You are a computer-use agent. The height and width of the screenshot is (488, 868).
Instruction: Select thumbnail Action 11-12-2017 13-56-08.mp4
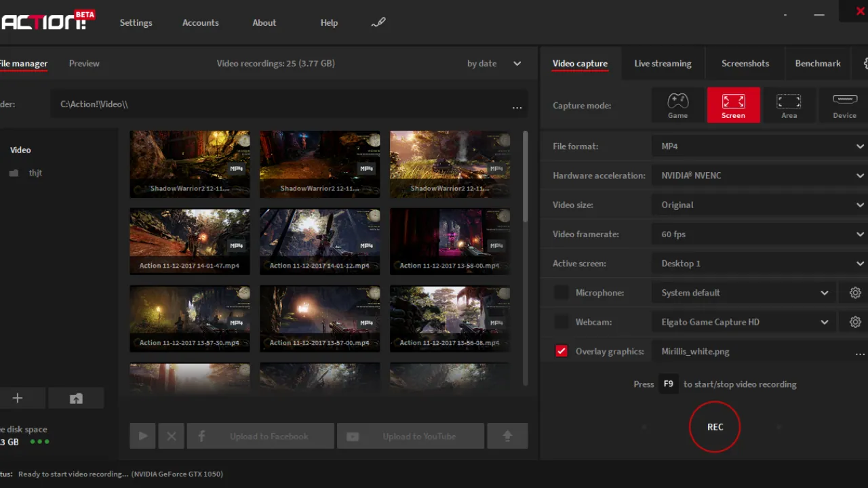click(450, 319)
